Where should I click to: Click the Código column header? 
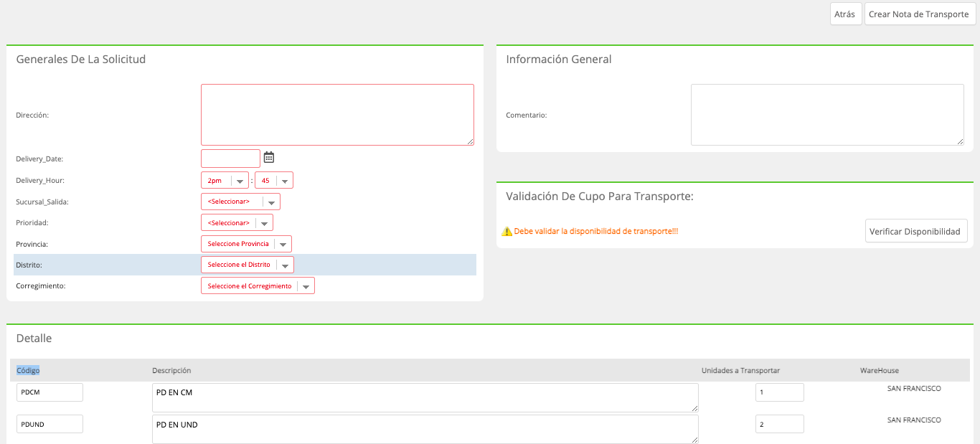[29, 370]
